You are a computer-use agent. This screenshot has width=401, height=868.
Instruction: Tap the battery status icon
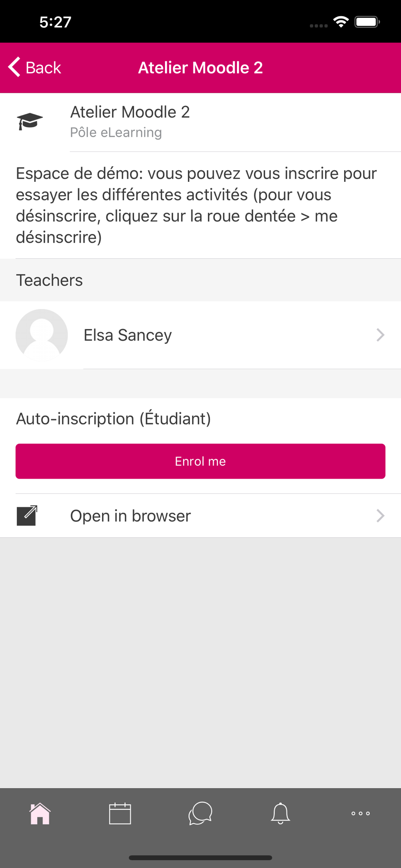pyautogui.click(x=367, y=22)
